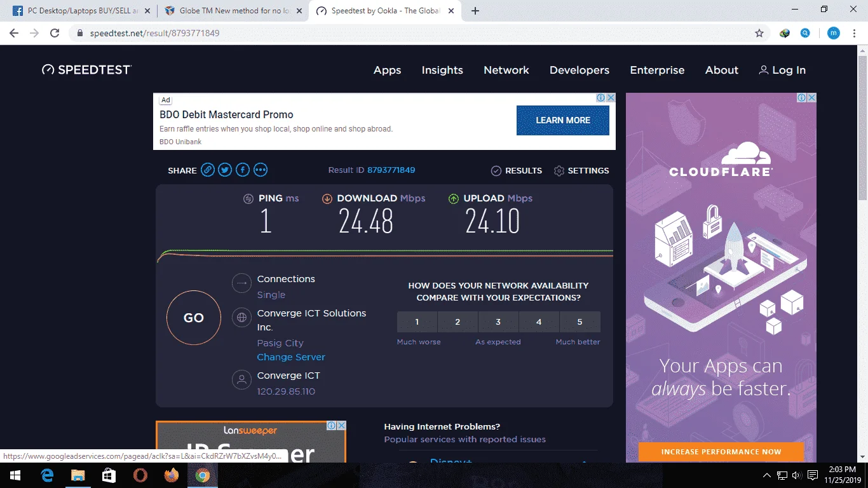The height and width of the screenshot is (488, 868).
Task: Open File Explorer from the taskbar
Action: pos(78,475)
